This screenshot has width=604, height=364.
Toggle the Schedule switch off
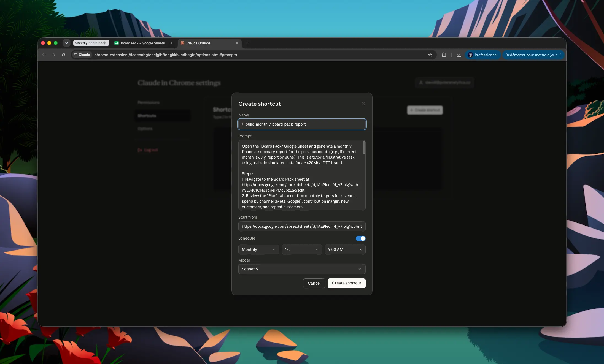(x=360, y=238)
